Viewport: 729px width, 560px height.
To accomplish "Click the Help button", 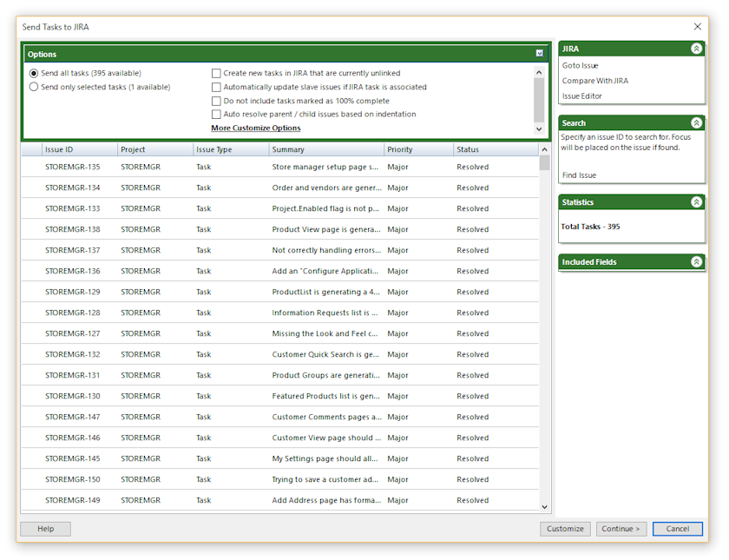I will [x=45, y=529].
